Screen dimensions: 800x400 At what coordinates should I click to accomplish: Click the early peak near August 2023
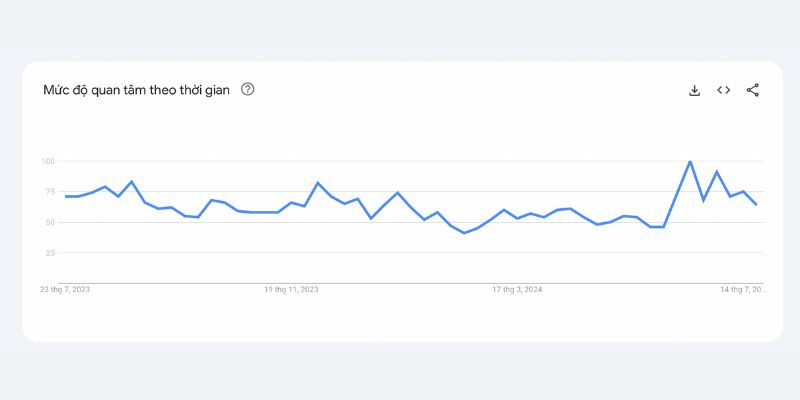(132, 182)
